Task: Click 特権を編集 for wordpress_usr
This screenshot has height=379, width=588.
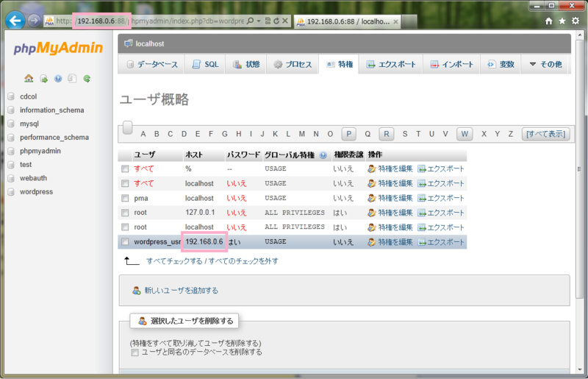Action: [390, 242]
